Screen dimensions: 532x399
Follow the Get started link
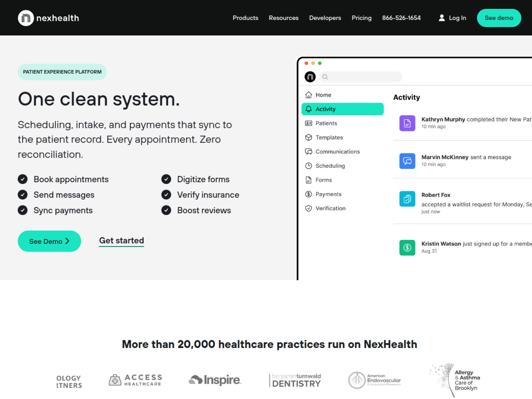[x=122, y=241]
